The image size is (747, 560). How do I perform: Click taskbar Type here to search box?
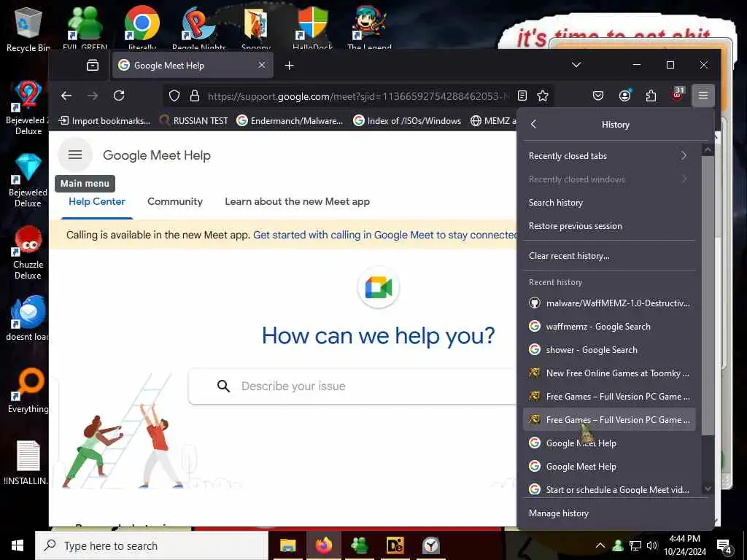tap(152, 545)
